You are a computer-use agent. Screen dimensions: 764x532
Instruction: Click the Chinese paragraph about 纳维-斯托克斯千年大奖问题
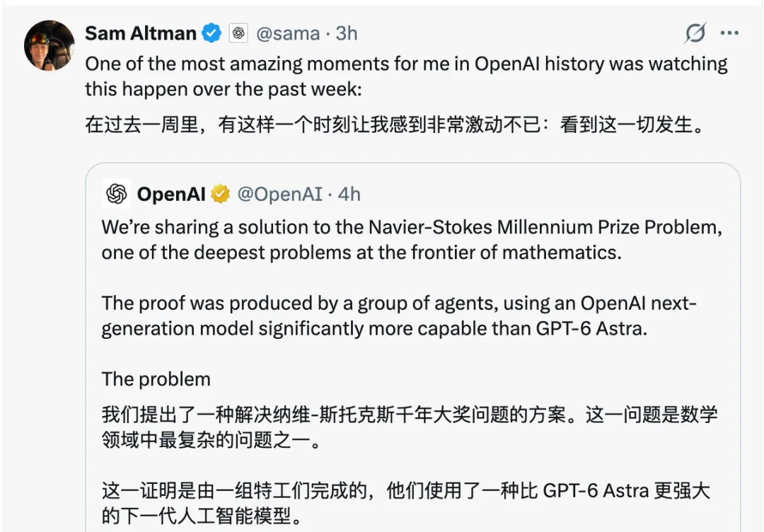[x=410, y=427]
